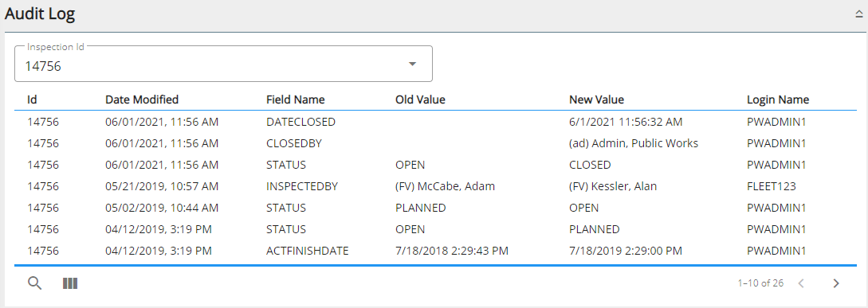The image size is (868, 308).
Task: Collapse the Audit Log panel
Action: [x=858, y=15]
